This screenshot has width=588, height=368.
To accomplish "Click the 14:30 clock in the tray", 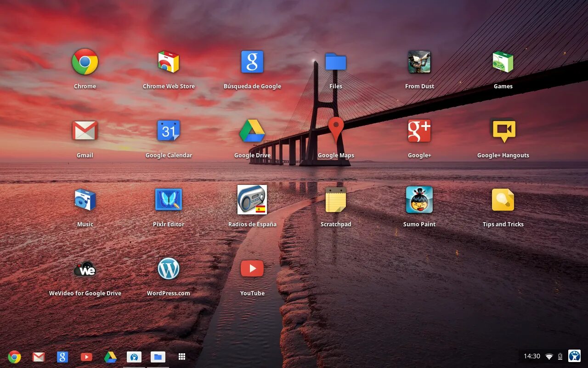I will pos(532,356).
